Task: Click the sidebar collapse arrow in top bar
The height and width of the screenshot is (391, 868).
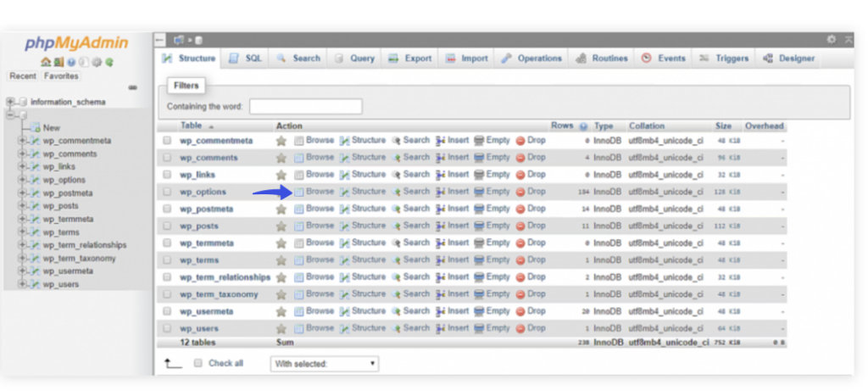Action: (x=159, y=40)
